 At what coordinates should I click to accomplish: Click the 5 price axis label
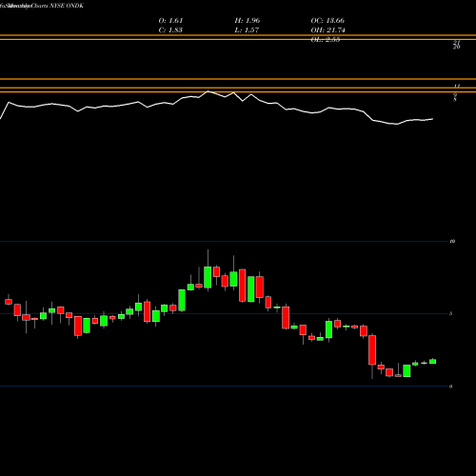pyautogui.click(x=451, y=314)
